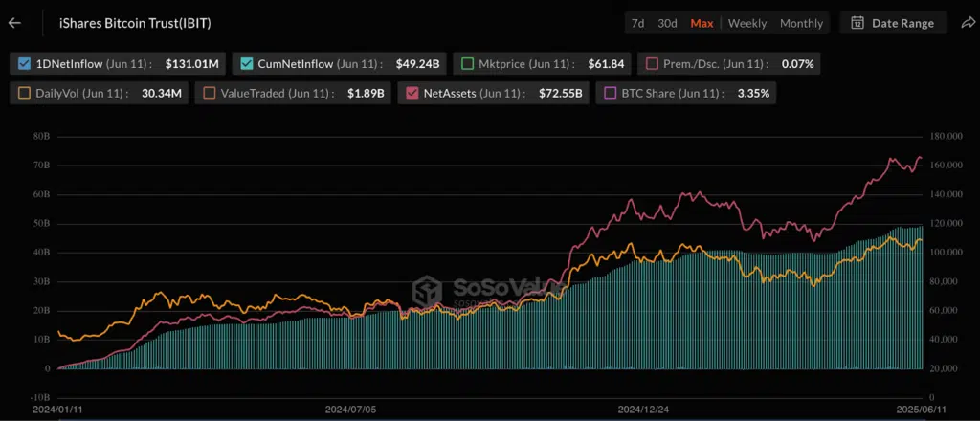The image size is (980, 421).
Task: Switch to the 30d time range
Action: (x=667, y=23)
